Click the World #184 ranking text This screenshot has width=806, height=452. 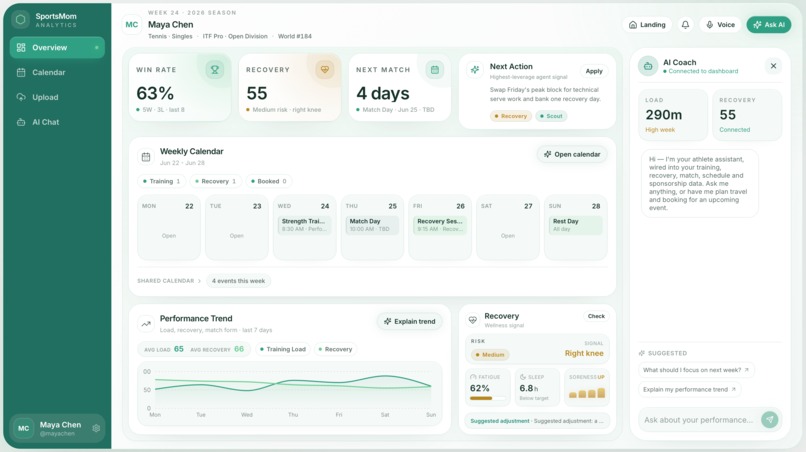(x=295, y=37)
